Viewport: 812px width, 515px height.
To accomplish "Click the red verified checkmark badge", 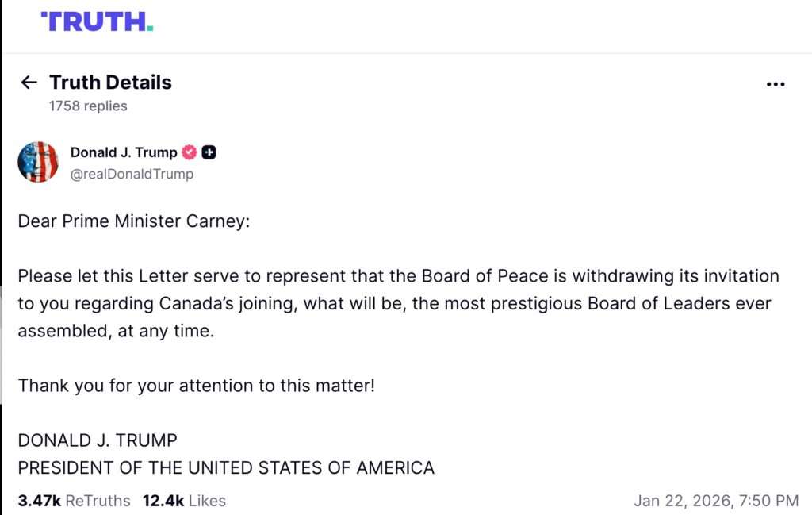I will click(x=190, y=152).
